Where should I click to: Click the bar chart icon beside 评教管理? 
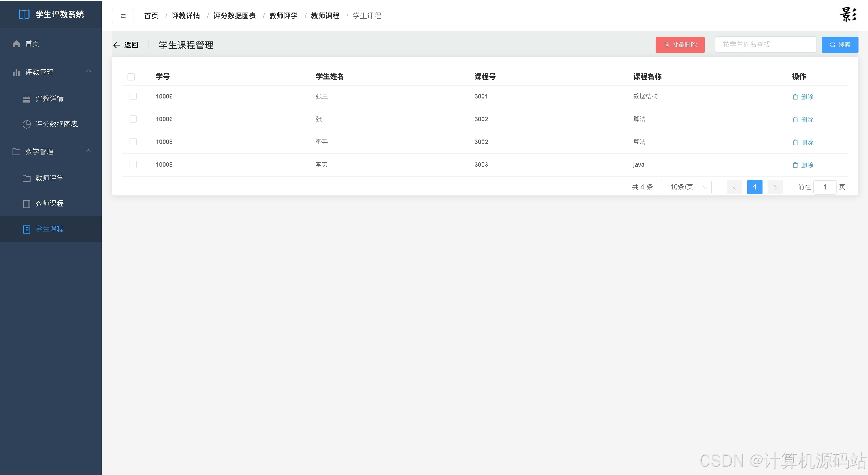tap(16, 72)
